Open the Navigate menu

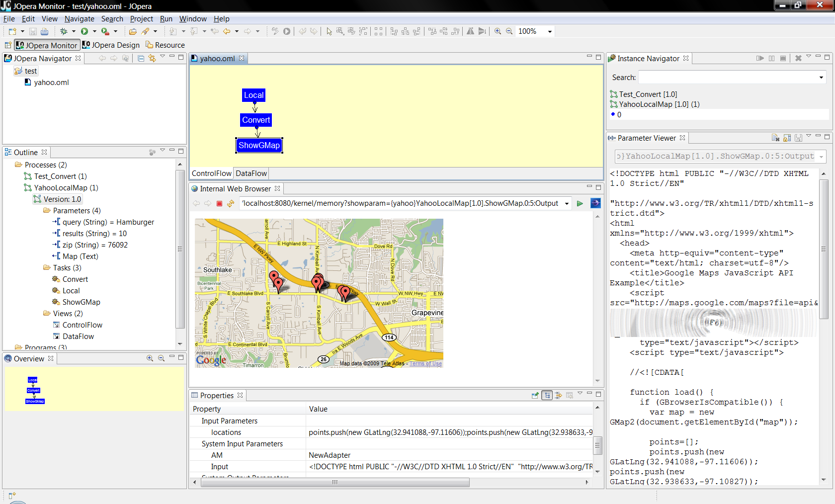[x=79, y=19]
